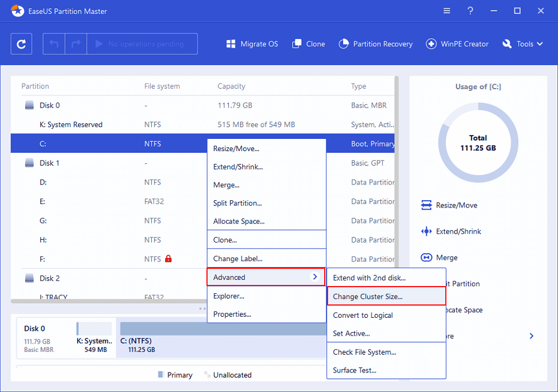558x392 pixels.
Task: Click the Partition Recovery label
Action: 383,44
